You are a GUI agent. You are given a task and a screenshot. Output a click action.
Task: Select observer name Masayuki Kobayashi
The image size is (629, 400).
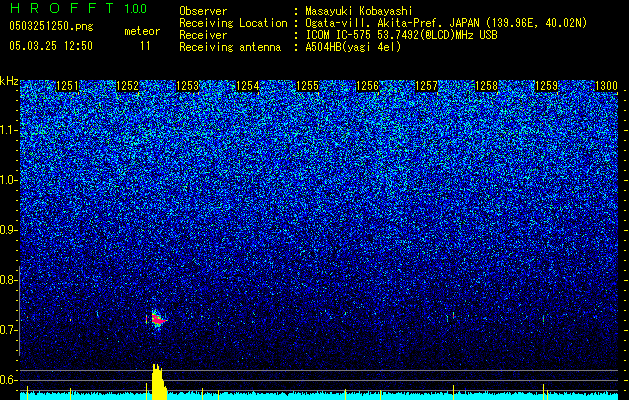pos(359,12)
